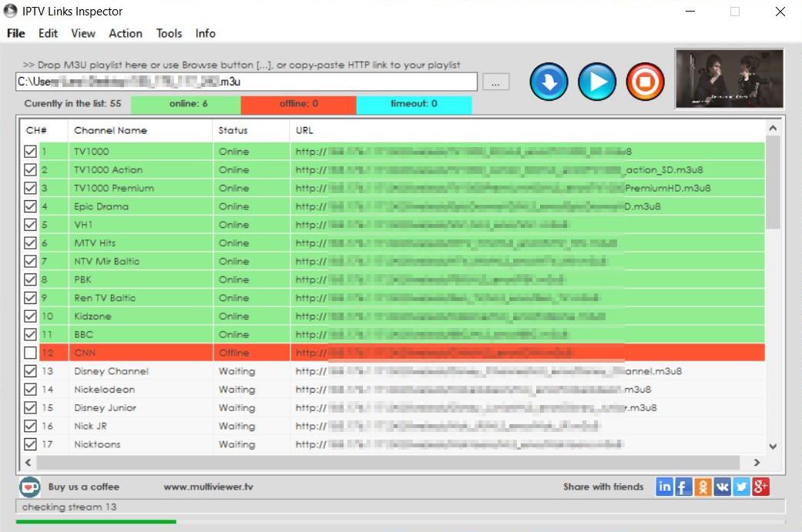Open the Tools menu
This screenshot has height=532, width=802.
[169, 33]
